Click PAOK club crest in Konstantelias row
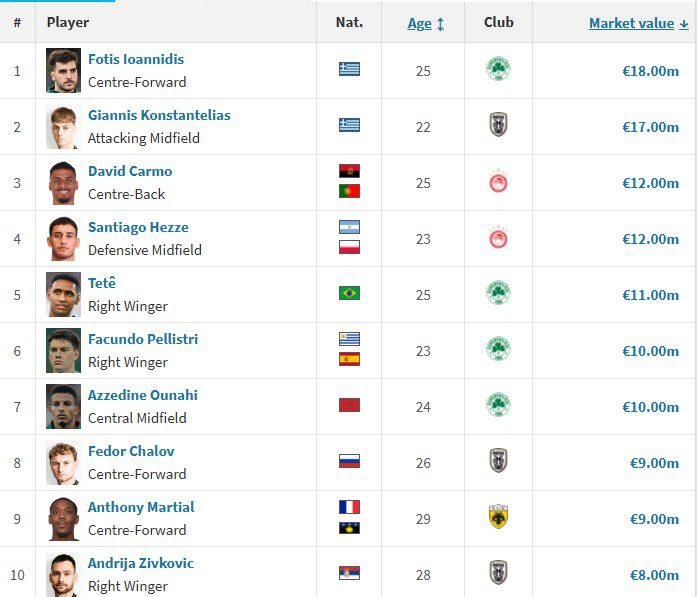The image size is (697, 597). pyautogui.click(x=498, y=126)
